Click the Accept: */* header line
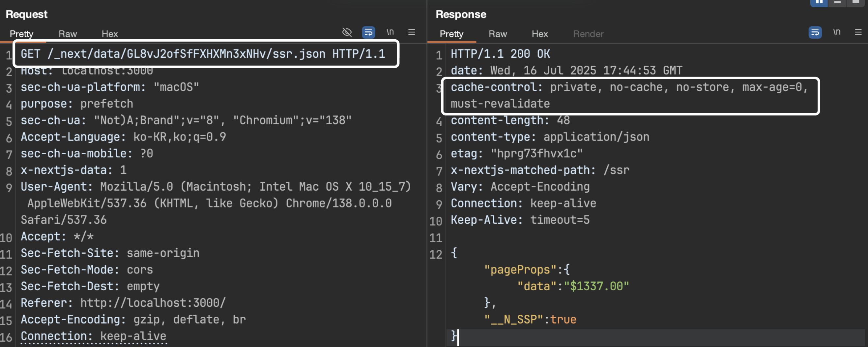868x347 pixels. [x=57, y=237]
